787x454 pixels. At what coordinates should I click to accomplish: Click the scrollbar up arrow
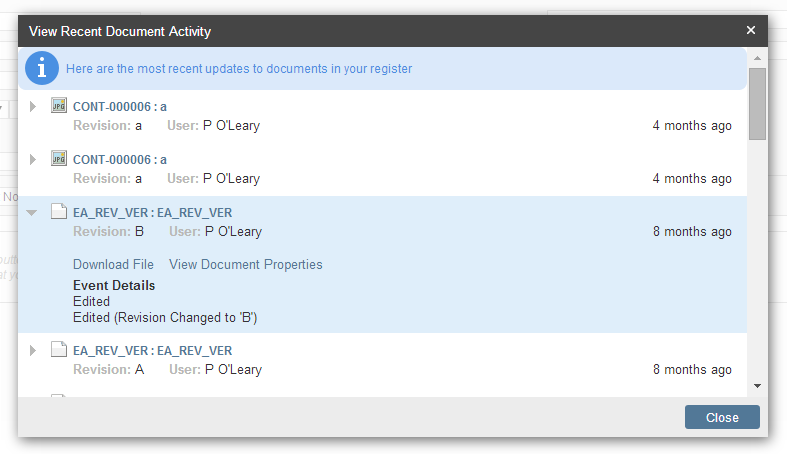tap(757, 57)
